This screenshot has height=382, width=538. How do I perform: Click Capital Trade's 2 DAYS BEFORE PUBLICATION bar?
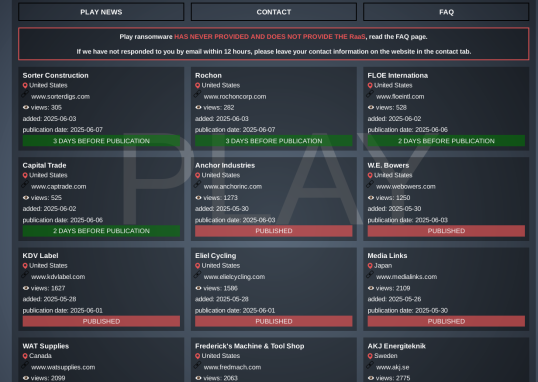pyautogui.click(x=101, y=231)
